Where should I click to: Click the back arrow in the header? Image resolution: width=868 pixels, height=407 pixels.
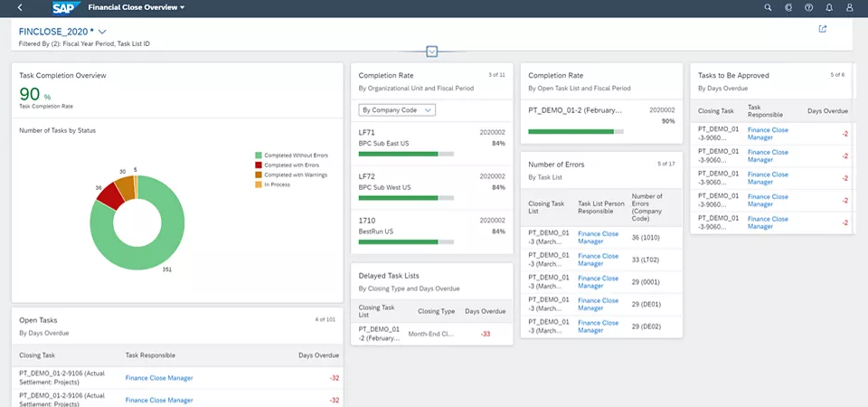[x=20, y=7]
